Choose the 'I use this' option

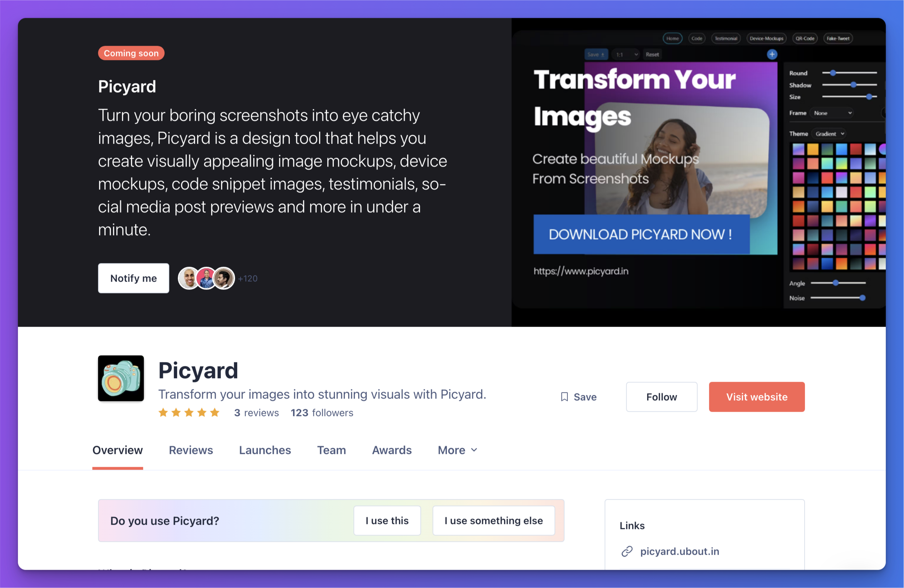[387, 520]
